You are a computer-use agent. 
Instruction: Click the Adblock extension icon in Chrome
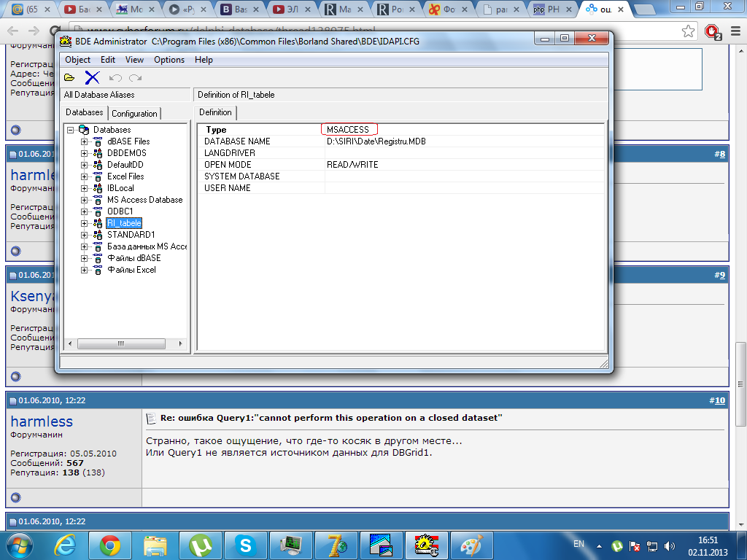[x=712, y=32]
